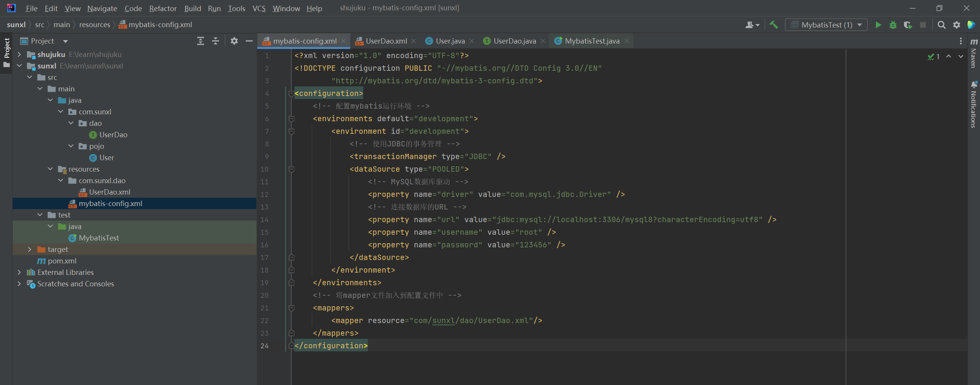
Task: Open MybatisTest (1) run configuration dropdown
Action: tap(826, 25)
